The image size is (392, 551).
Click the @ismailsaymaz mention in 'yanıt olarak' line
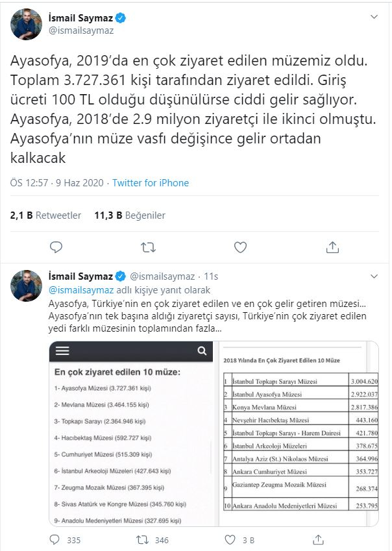[x=81, y=290]
